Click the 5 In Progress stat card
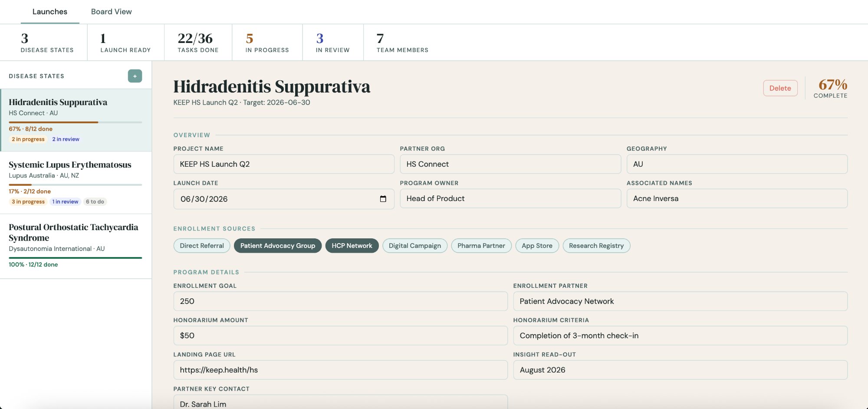The height and width of the screenshot is (409, 868). [267, 42]
